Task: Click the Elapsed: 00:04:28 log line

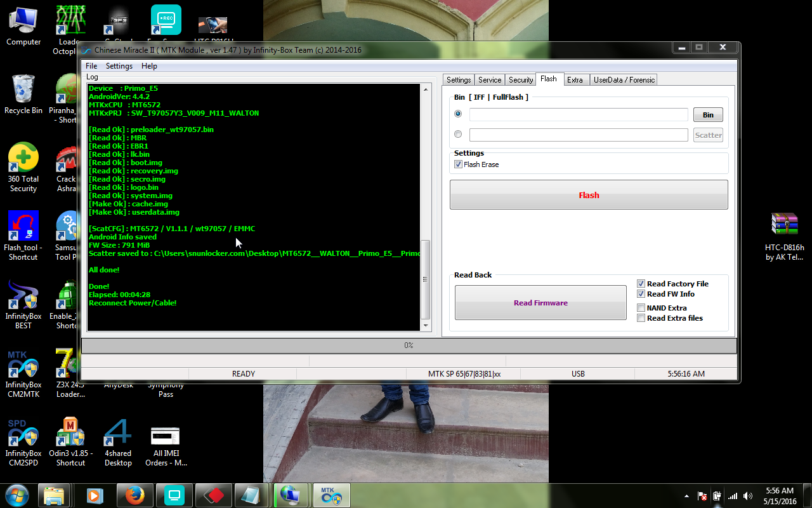Action: click(x=119, y=295)
